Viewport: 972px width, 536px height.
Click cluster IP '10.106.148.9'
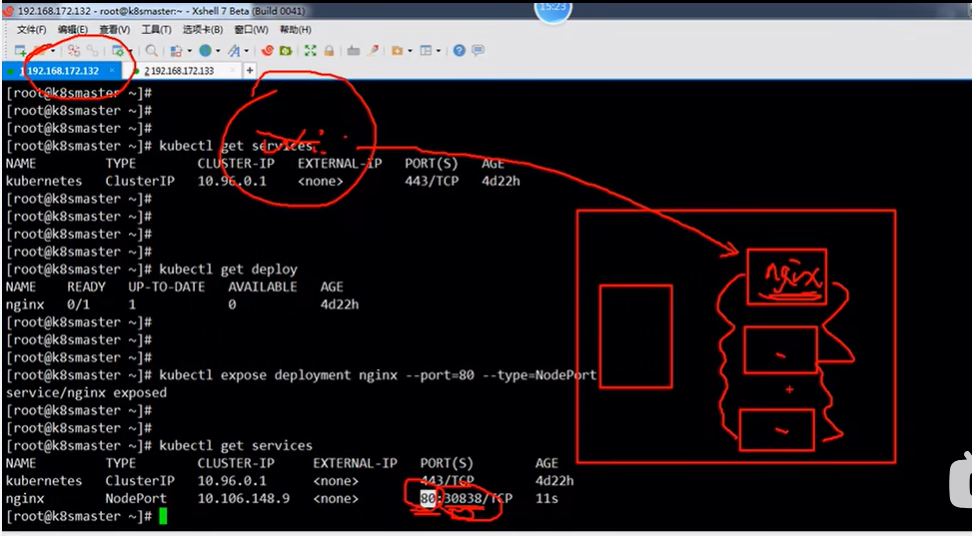click(x=244, y=498)
